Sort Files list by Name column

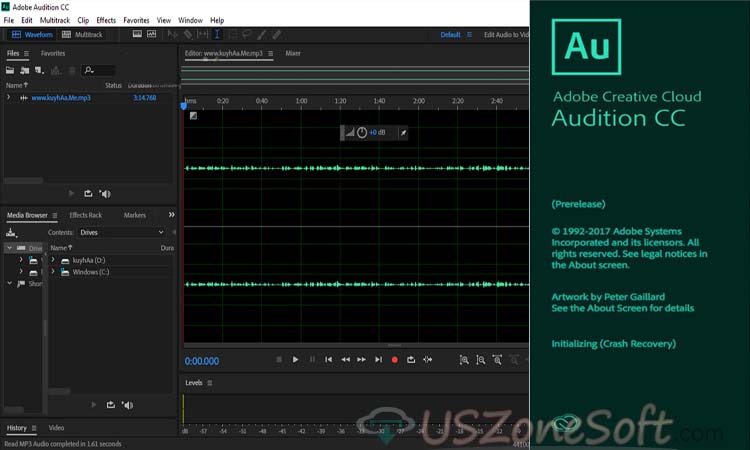tap(16, 85)
